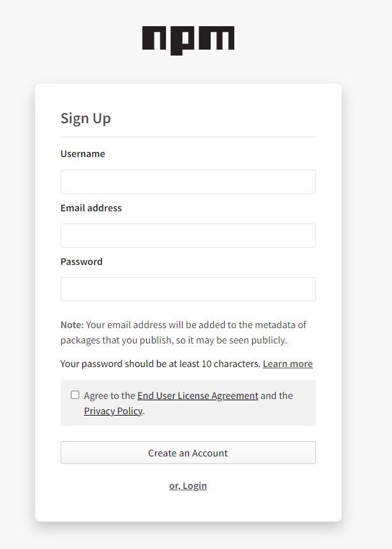Click the Password field label
Image resolution: width=392 pixels, height=549 pixels.
coord(81,262)
